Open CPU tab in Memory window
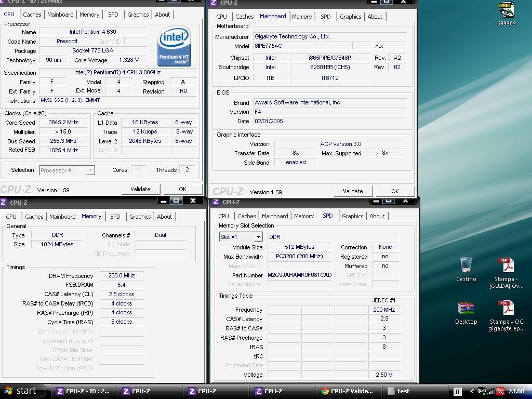 (x=11, y=217)
